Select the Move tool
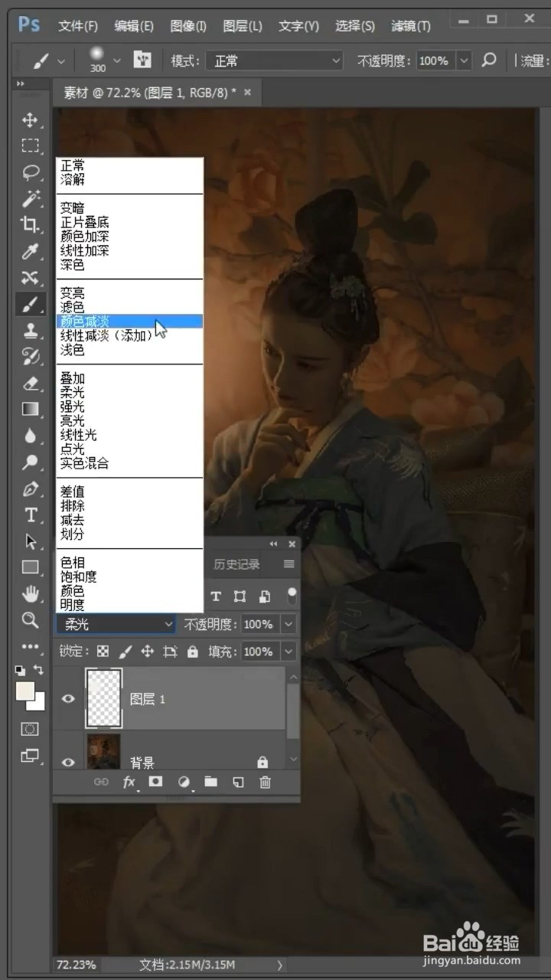The width and height of the screenshot is (551, 980). tap(30, 119)
